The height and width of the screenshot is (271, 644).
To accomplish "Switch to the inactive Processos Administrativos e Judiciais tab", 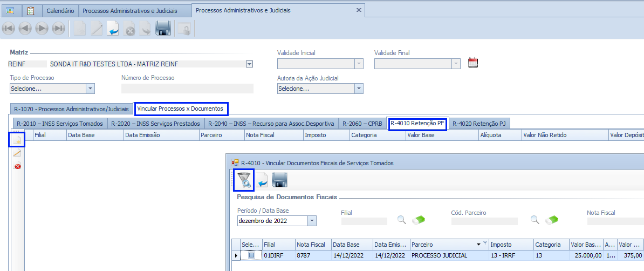I will 135,11.
